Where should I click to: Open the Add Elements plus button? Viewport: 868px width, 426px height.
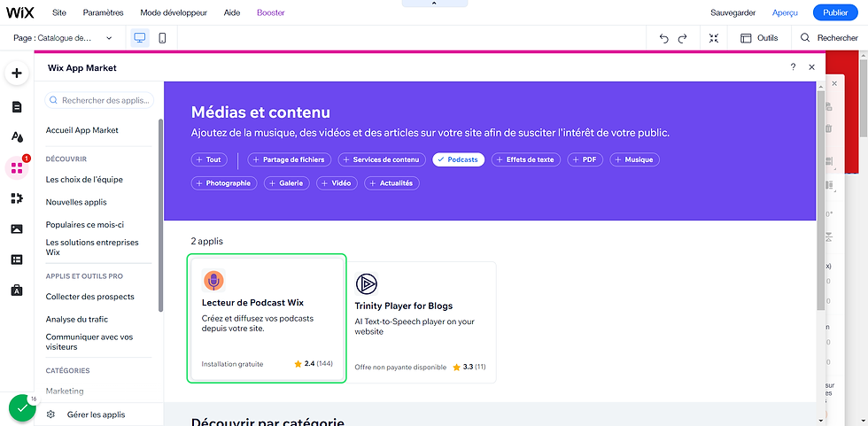click(x=17, y=73)
